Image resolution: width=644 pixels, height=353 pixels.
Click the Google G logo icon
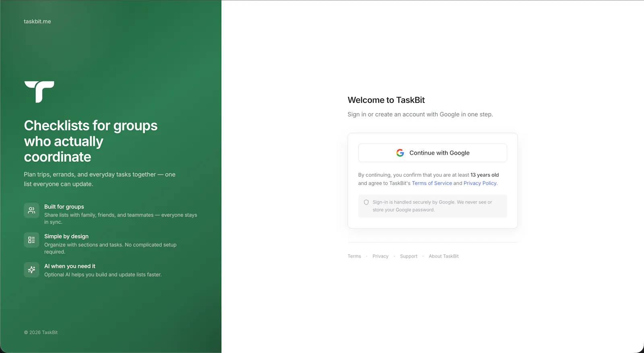click(400, 153)
